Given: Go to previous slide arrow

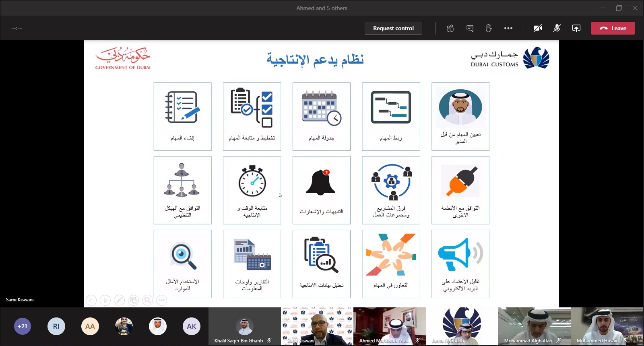Looking at the screenshot, I should [x=91, y=300].
